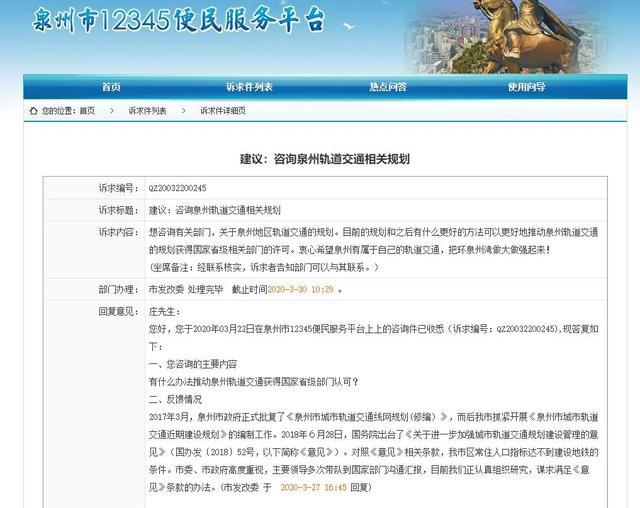Click the 泉州市12345便民服务平台 banner title
640x508 pixels.
coord(178,20)
